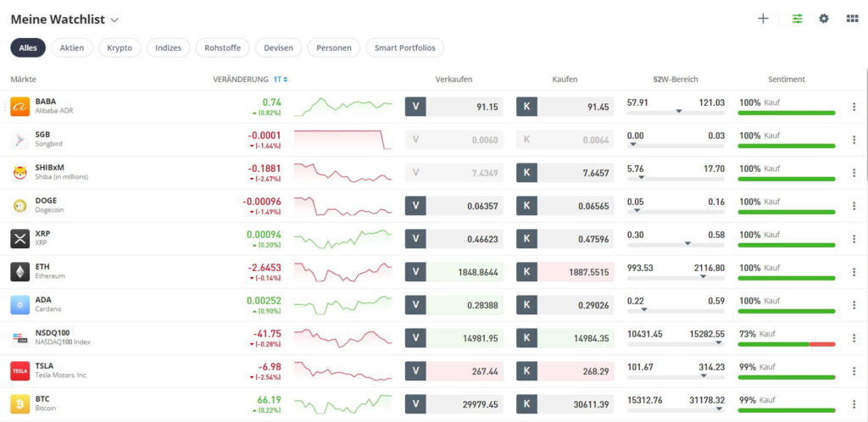Open the Cardano ADA logo
The width and height of the screenshot is (868, 422).
coord(20,305)
